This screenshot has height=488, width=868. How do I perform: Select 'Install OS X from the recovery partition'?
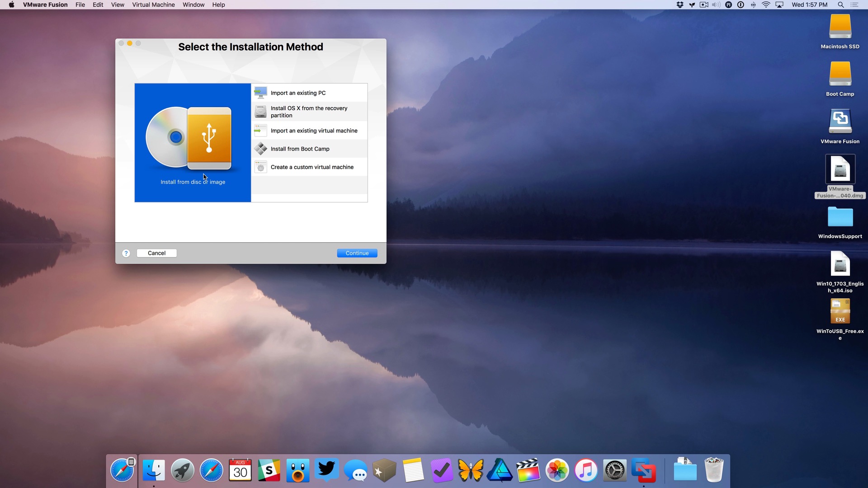(308, 112)
